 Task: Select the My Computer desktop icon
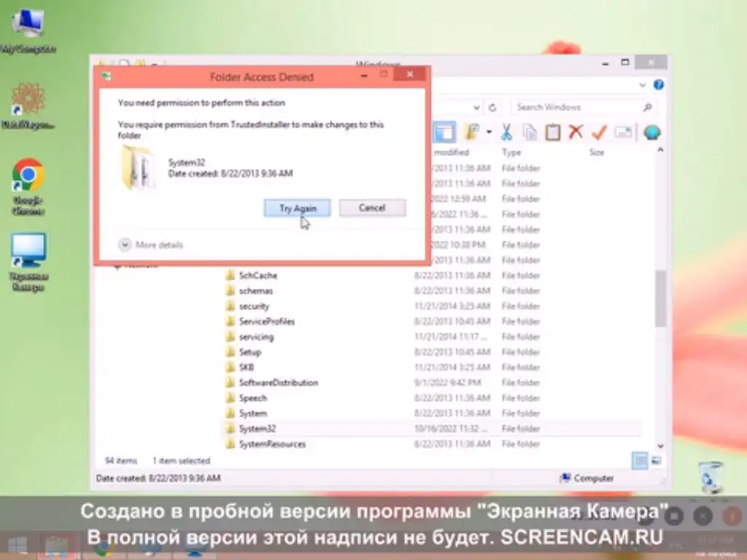(x=28, y=31)
